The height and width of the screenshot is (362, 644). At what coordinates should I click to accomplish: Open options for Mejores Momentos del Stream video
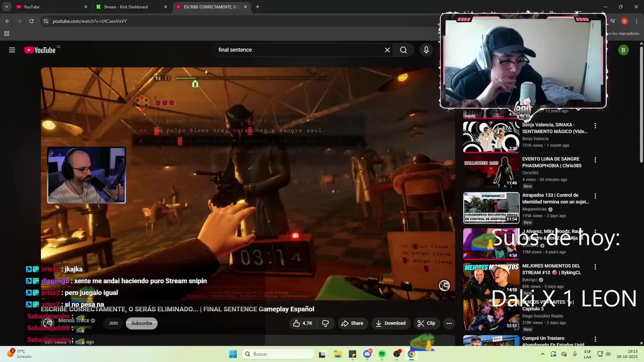tap(595, 267)
